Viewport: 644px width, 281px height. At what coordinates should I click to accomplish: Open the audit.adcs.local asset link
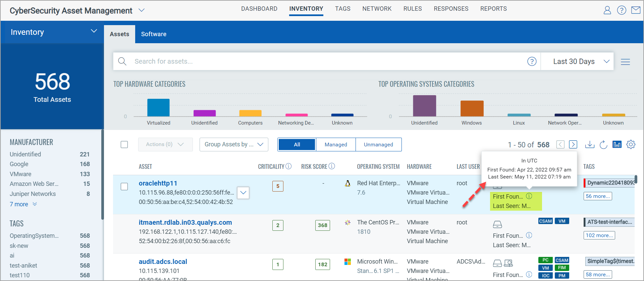[x=163, y=262]
